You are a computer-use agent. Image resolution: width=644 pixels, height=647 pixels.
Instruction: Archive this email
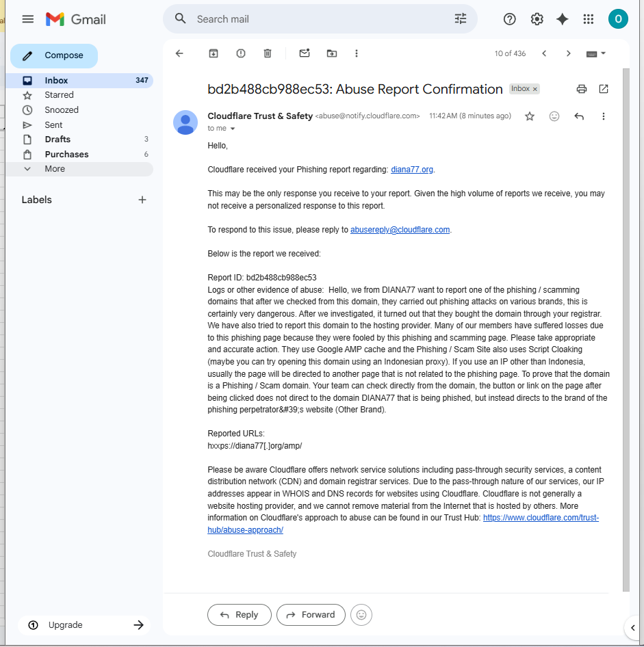(x=214, y=53)
